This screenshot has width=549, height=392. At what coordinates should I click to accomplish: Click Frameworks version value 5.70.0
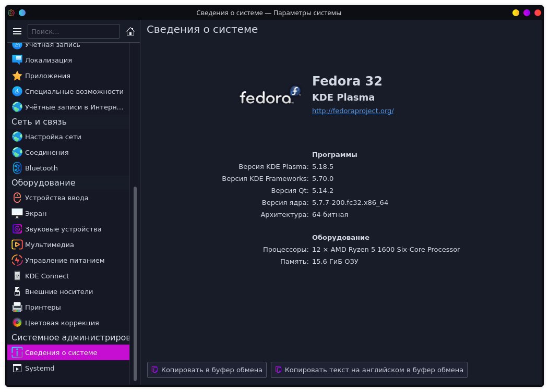pyautogui.click(x=323, y=179)
